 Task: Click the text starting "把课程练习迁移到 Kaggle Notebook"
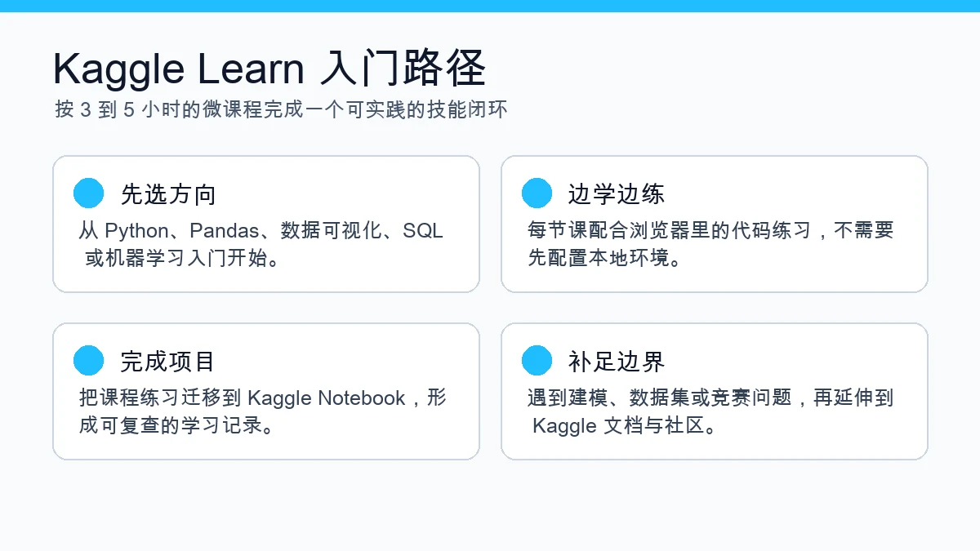263,412
